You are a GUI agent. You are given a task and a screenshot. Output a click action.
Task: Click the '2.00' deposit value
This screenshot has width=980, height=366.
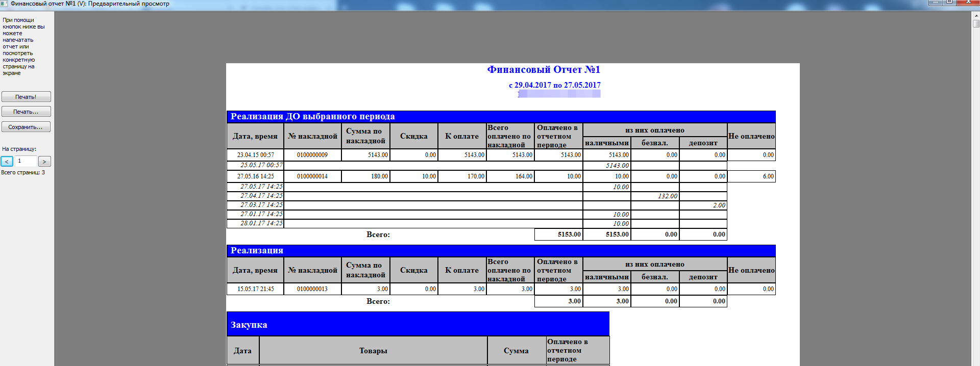719,205
